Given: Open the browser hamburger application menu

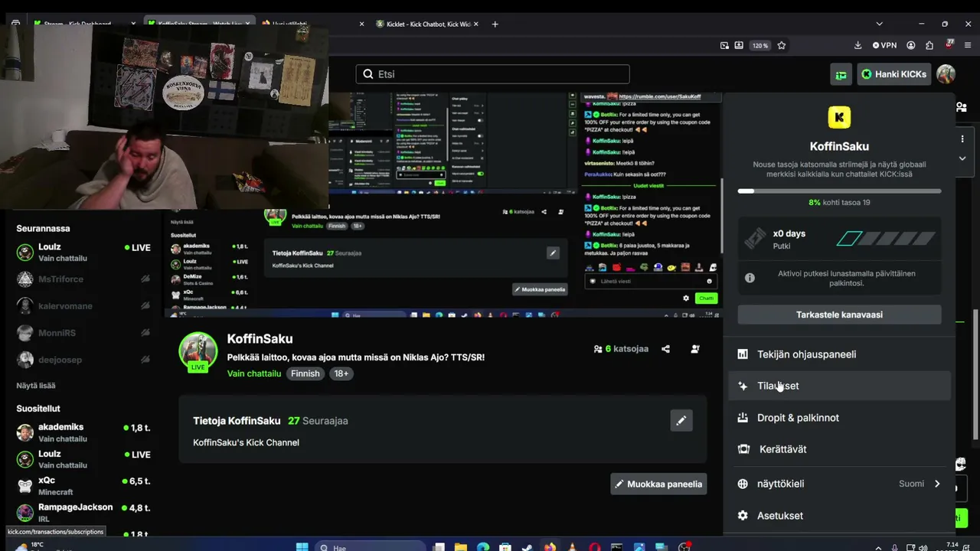Looking at the screenshot, I should 968,45.
